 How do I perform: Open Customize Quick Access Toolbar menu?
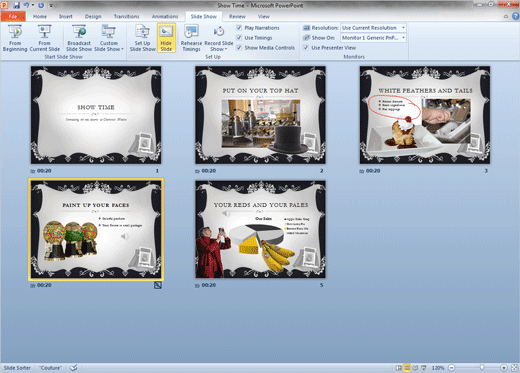51,5
